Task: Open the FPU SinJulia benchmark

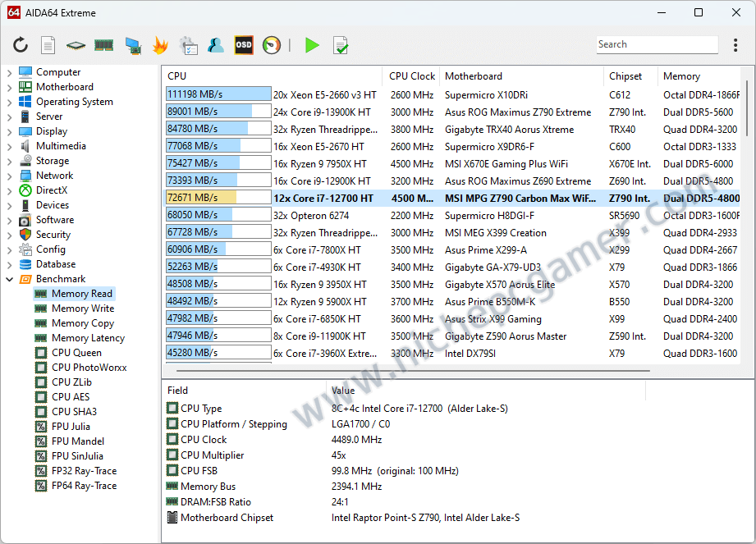Action: click(77, 456)
